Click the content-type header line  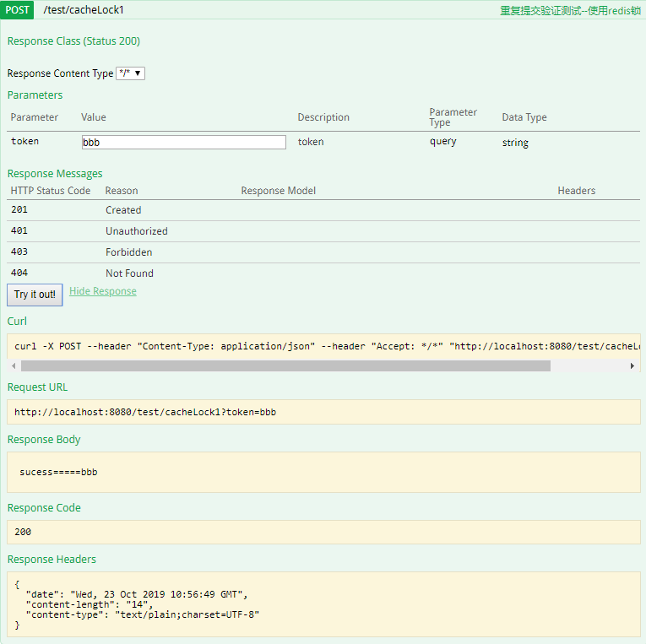tap(143, 614)
